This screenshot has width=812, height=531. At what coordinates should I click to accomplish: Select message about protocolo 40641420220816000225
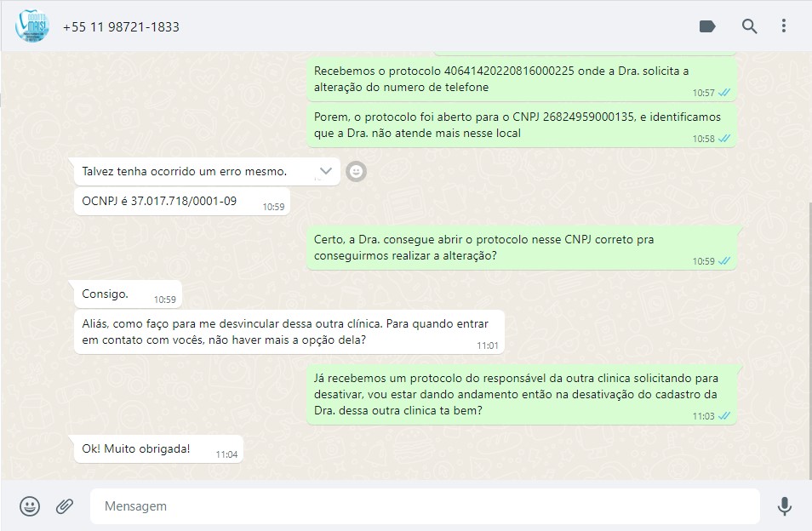(522, 79)
